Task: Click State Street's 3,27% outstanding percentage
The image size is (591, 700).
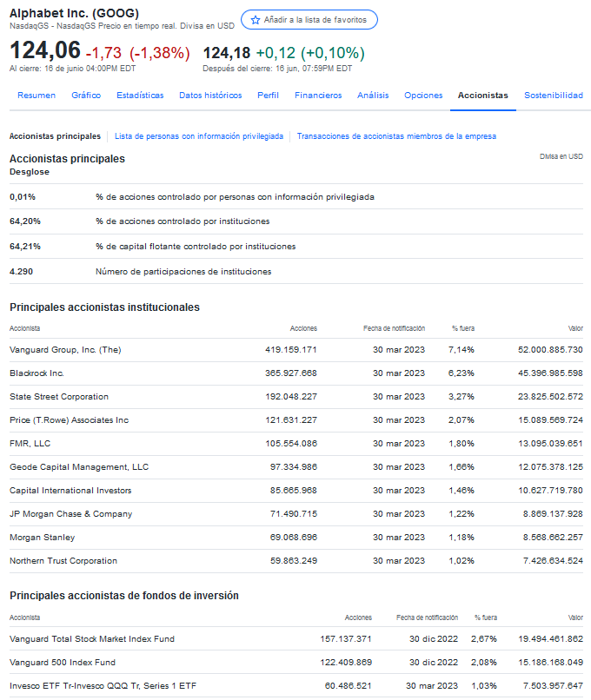Action: (462, 397)
